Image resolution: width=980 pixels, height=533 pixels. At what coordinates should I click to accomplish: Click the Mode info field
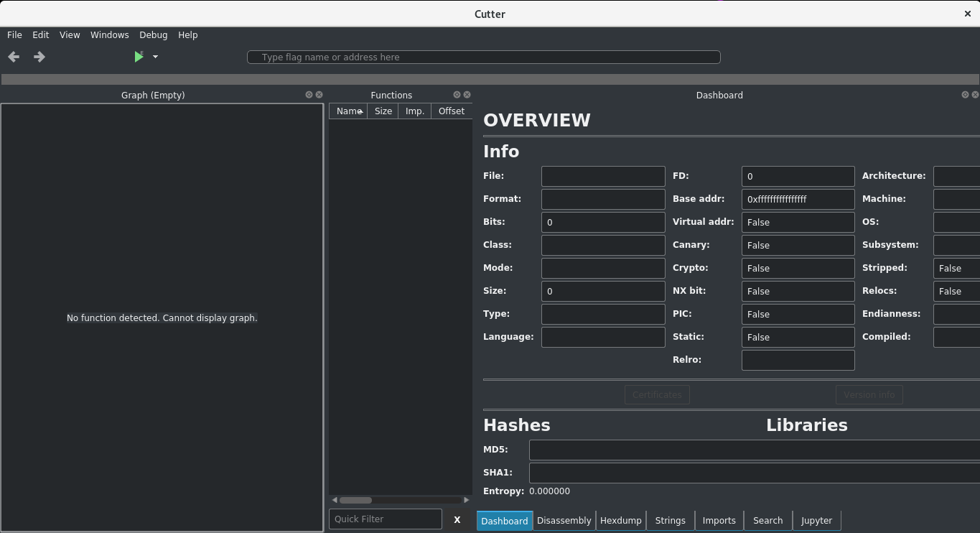(x=603, y=268)
